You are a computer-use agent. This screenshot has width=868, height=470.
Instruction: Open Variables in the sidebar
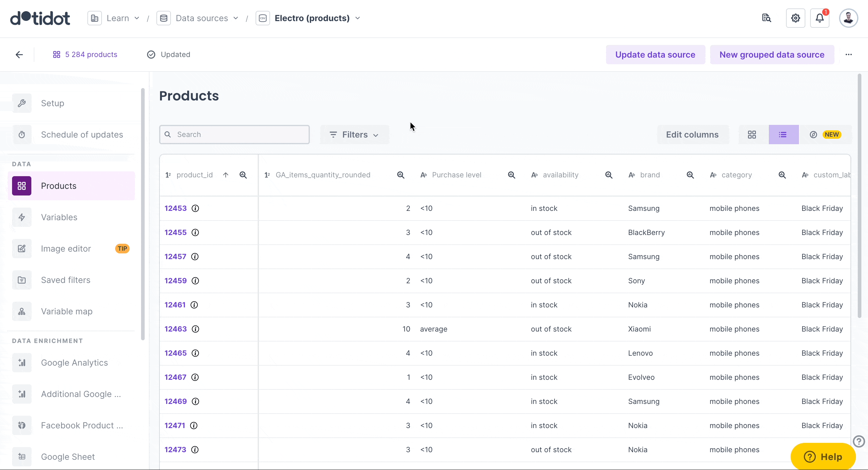click(x=59, y=217)
